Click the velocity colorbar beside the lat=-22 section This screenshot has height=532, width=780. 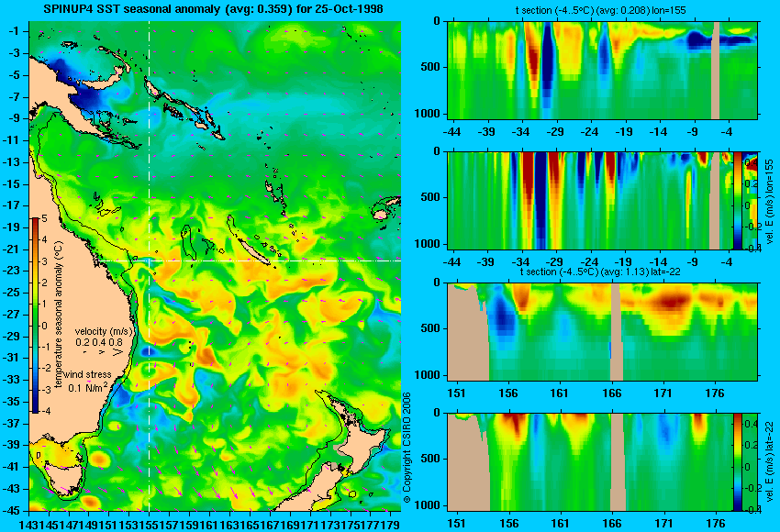tap(737, 462)
